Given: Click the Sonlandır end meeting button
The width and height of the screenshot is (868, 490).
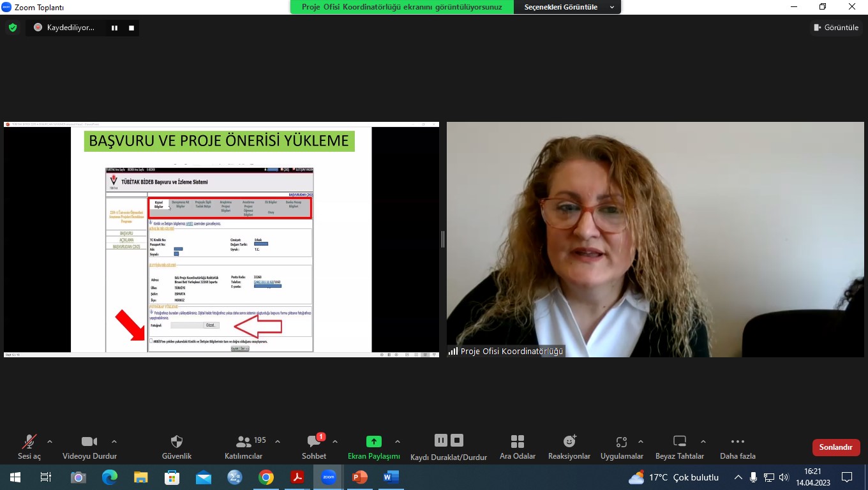Looking at the screenshot, I should coord(836,447).
